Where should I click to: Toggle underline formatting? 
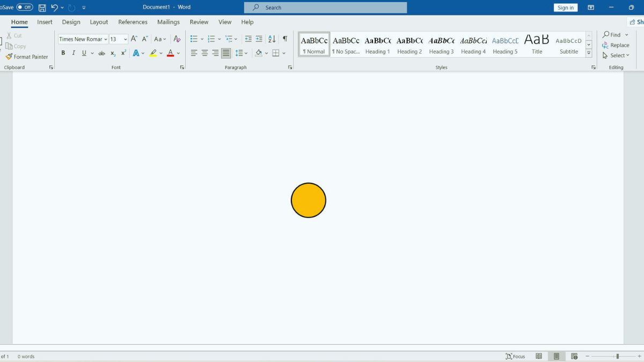click(x=84, y=53)
